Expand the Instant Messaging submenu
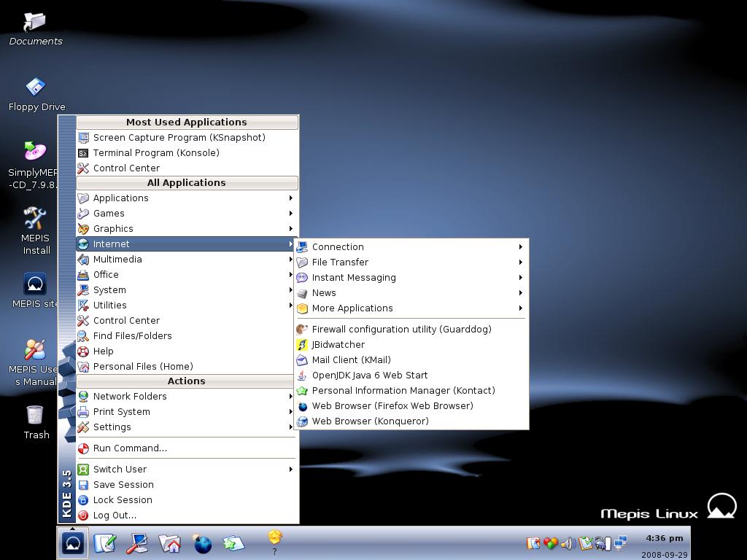747x560 pixels. tap(354, 278)
